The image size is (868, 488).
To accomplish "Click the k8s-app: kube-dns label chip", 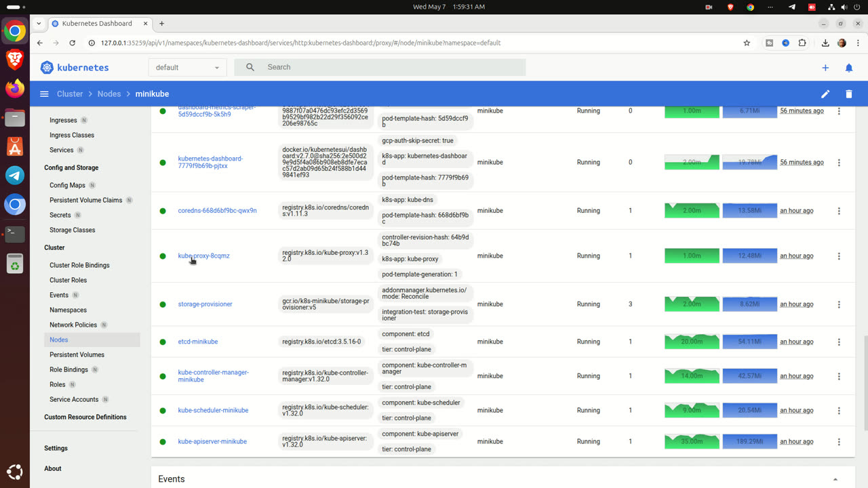I will pyautogui.click(x=408, y=200).
